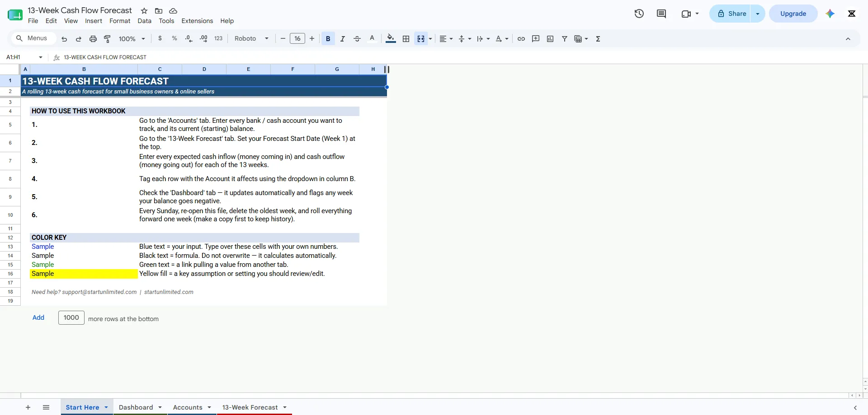Open the Roboto font dropdown
The image size is (868, 415).
(x=252, y=39)
